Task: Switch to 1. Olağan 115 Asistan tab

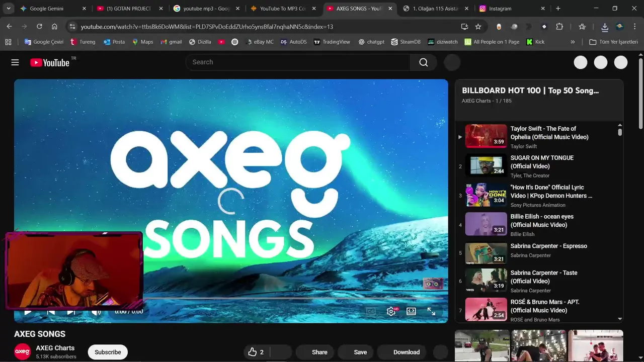Action: click(436, 9)
